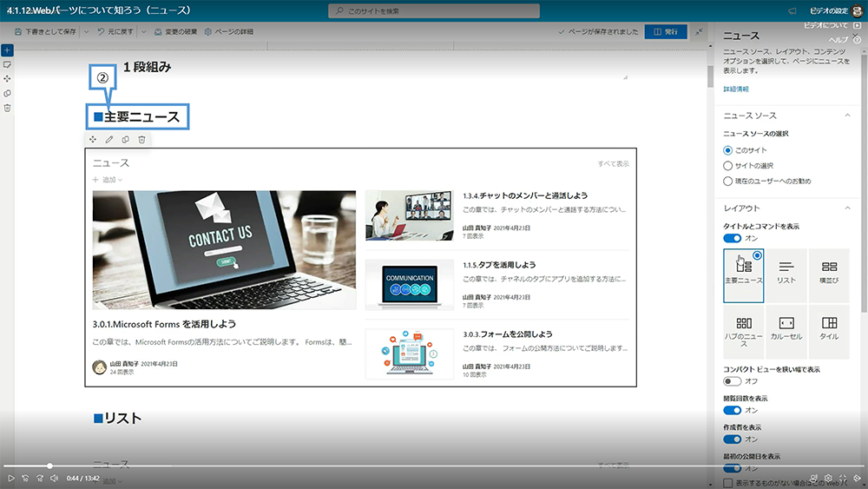Open the dropdown arrow next to 元に戻す
This screenshot has height=489, width=868.
click(x=144, y=31)
